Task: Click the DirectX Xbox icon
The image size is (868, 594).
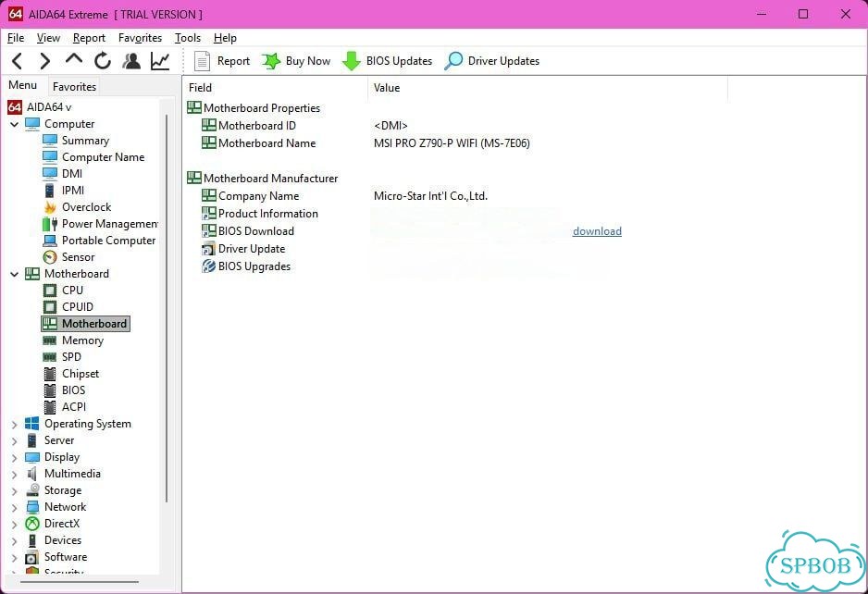Action: click(x=32, y=524)
